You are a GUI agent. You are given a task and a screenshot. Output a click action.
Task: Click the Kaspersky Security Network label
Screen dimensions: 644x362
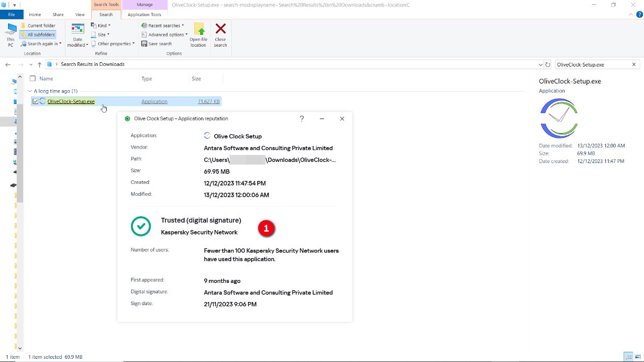[199, 232]
